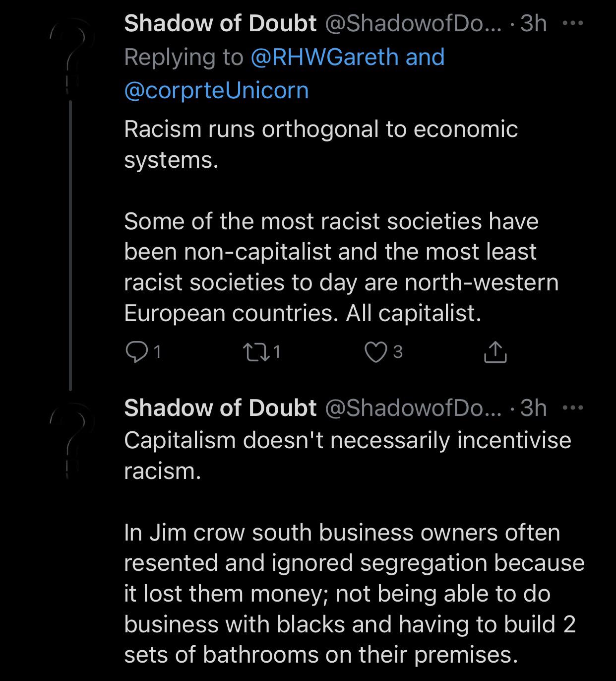616x681 pixels.
Task: Share the first tweet
Action: [495, 352]
